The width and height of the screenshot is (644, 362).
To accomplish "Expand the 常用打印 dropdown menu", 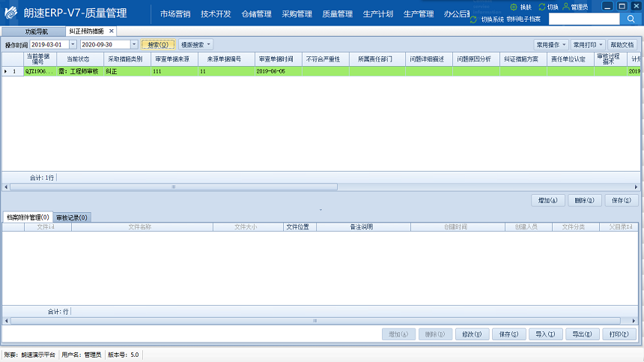I will point(588,45).
